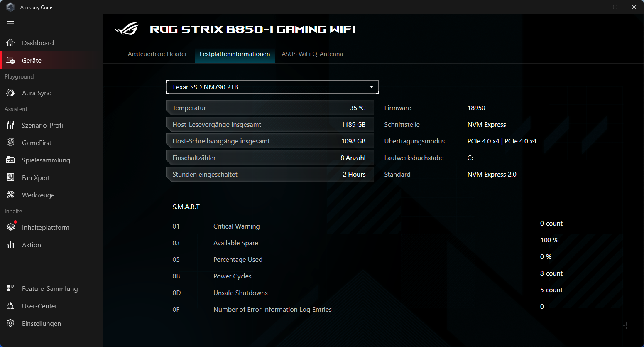Open Szenario-Profil sliders icon

[11, 125]
